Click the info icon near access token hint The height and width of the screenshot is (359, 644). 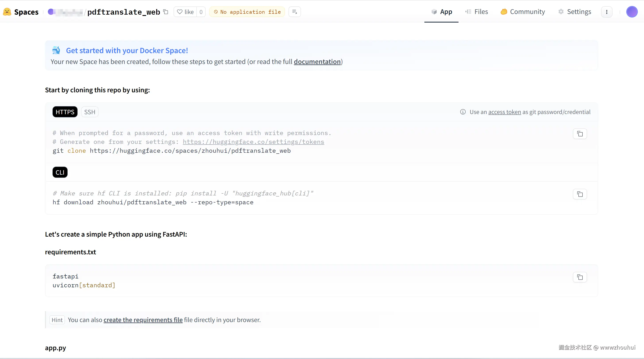463,112
